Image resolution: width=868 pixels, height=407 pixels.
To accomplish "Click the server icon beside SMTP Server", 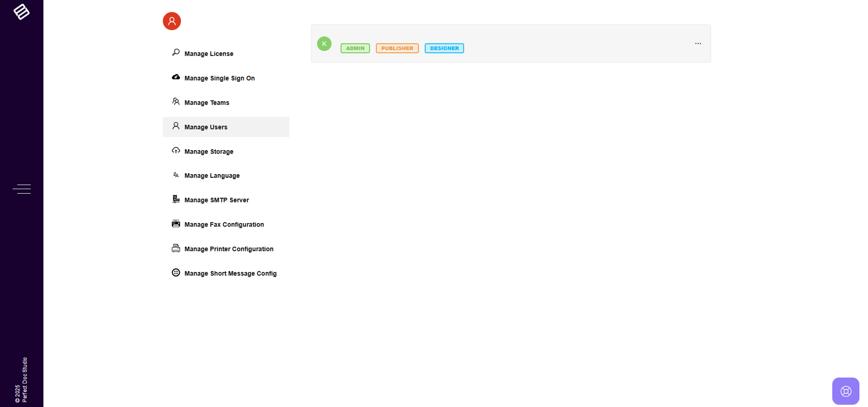I will tap(176, 199).
